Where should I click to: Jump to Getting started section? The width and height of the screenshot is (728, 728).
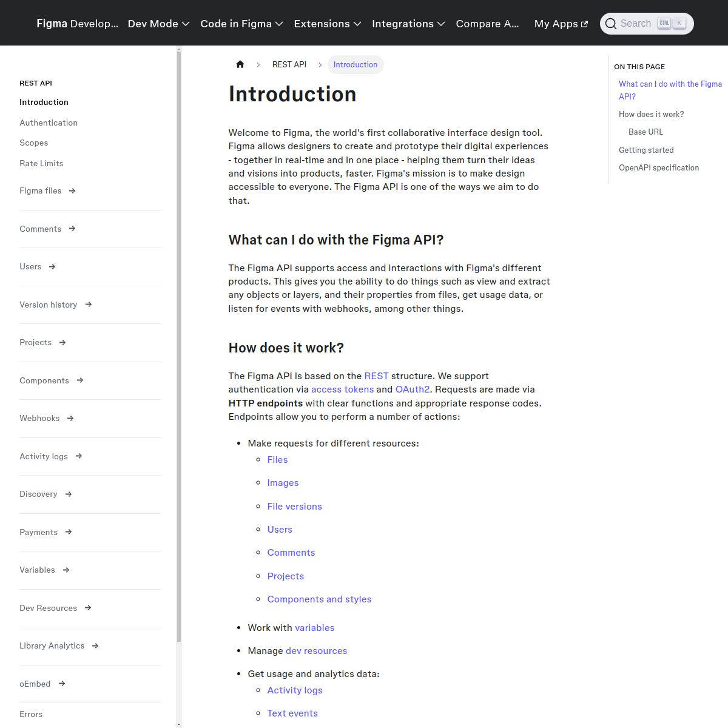pos(646,150)
